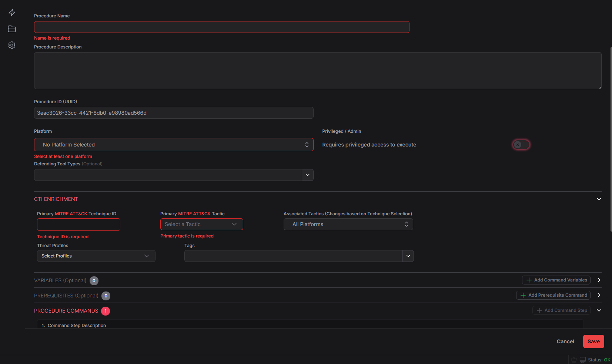Image resolution: width=612 pixels, height=364 pixels.
Task: Click the plus icon on Add Command Variables
Action: (x=529, y=280)
